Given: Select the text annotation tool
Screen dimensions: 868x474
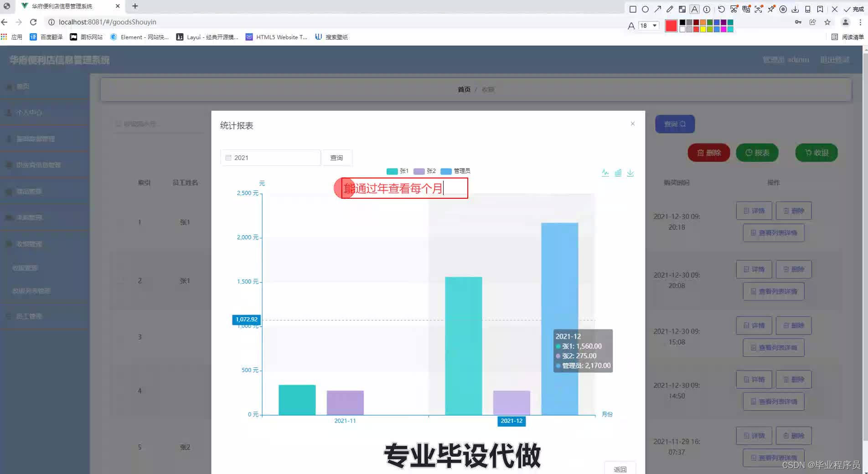Looking at the screenshot, I should pyautogui.click(x=694, y=9).
